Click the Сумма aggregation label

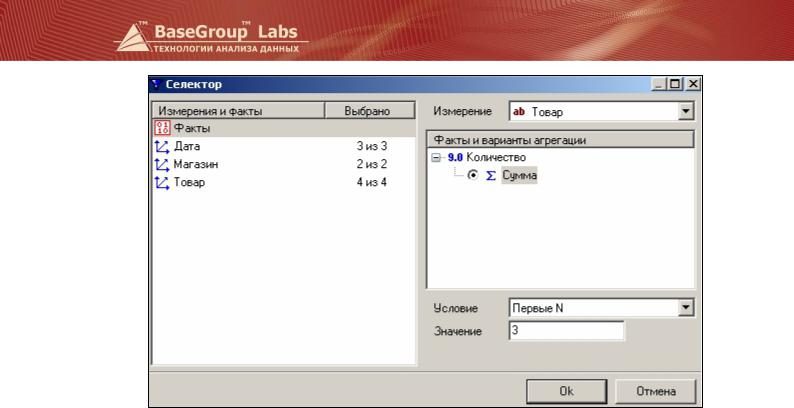click(x=519, y=176)
